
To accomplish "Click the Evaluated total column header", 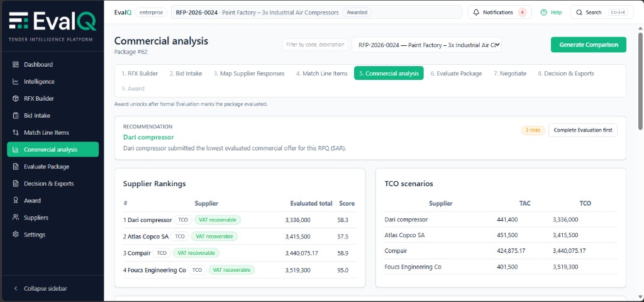I will click(x=311, y=203).
